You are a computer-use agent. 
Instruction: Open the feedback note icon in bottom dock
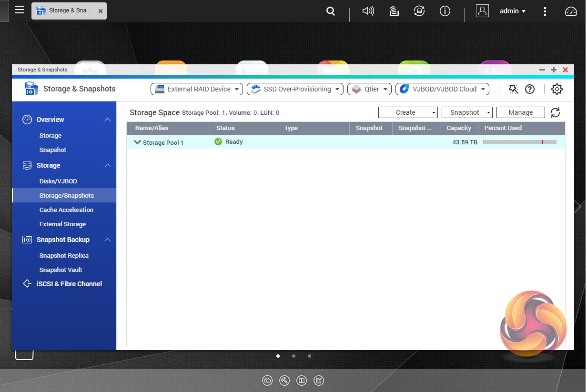click(x=319, y=381)
